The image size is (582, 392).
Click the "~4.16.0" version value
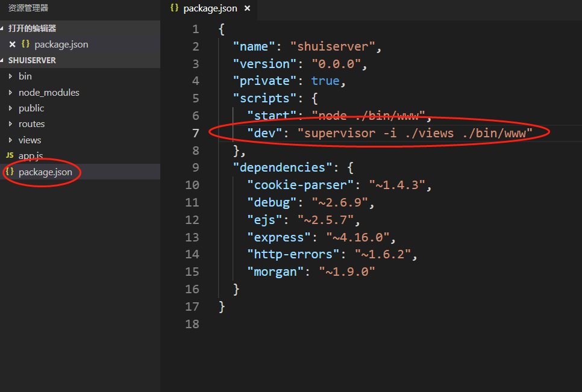[x=358, y=237]
